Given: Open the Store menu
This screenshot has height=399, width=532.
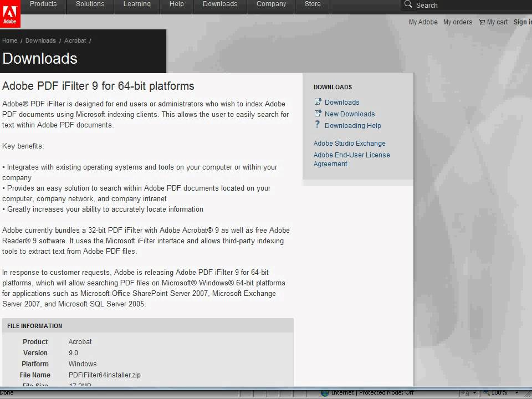Looking at the screenshot, I should pos(313,4).
